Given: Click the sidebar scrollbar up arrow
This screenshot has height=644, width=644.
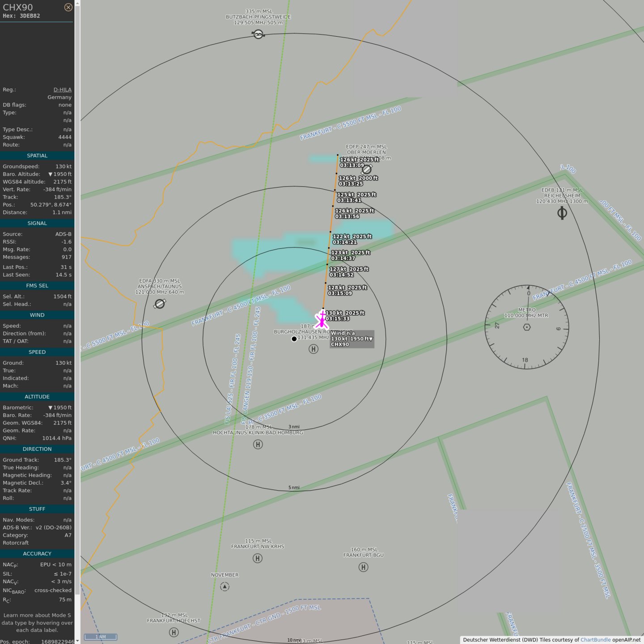Looking at the screenshot, I should click(77, 3).
